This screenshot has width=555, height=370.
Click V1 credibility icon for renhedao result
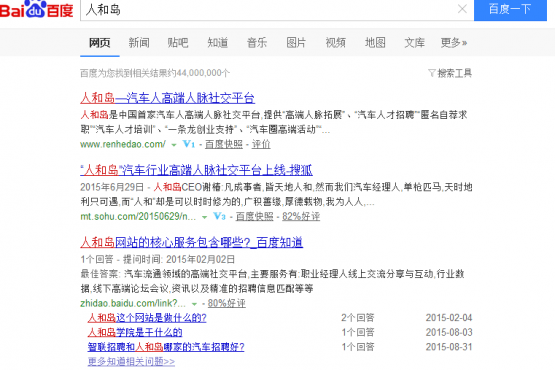[189, 144]
